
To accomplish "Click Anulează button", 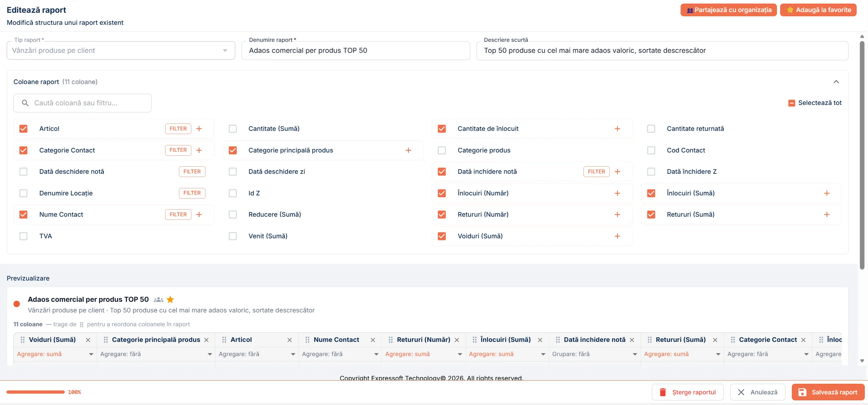I will point(758,392).
